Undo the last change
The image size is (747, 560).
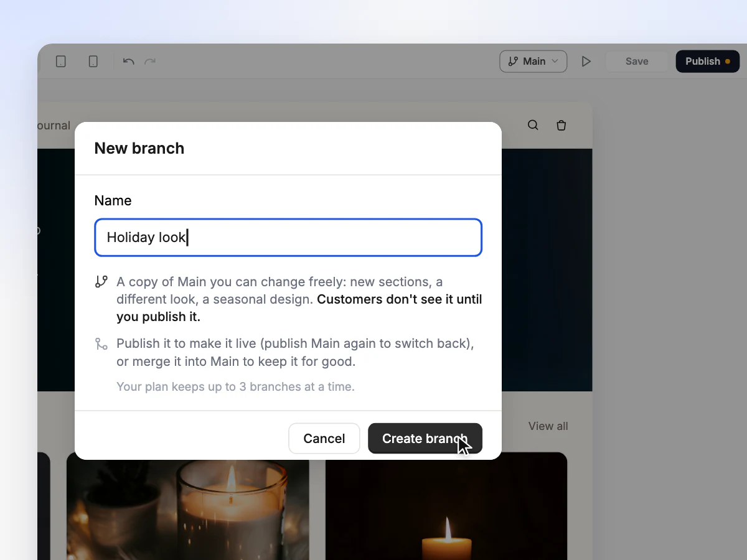click(129, 62)
